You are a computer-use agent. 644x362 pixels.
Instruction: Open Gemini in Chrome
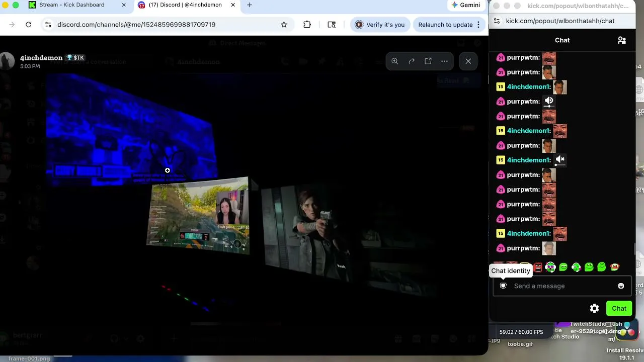click(x=466, y=5)
